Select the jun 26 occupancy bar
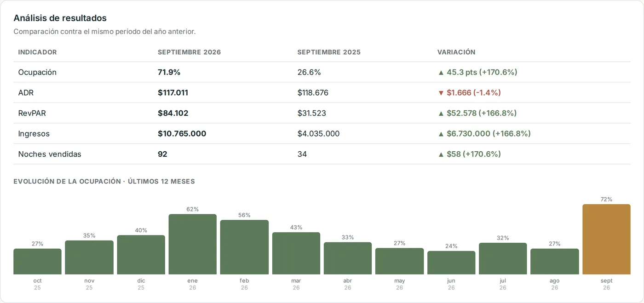 (x=451, y=263)
